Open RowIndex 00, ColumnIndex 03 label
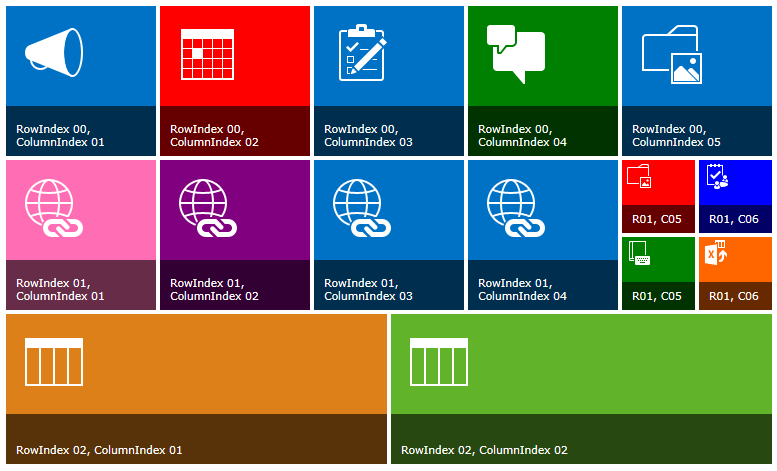The width and height of the screenshot is (777, 471). 368,135
